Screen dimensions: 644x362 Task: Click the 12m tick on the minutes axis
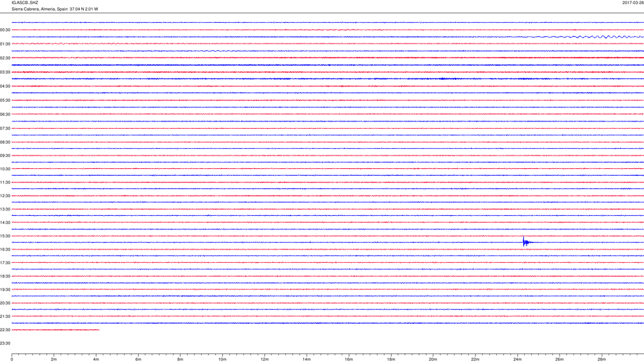pyautogui.click(x=264, y=359)
